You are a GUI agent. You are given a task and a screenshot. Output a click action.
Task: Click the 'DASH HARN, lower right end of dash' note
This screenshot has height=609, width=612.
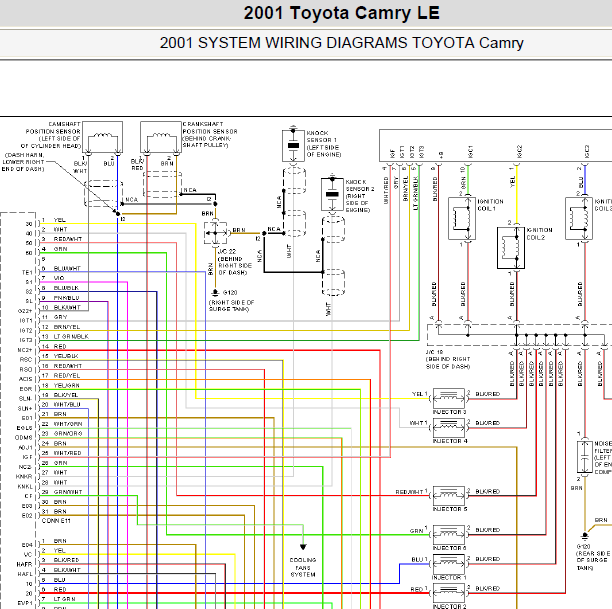[x=23, y=162]
